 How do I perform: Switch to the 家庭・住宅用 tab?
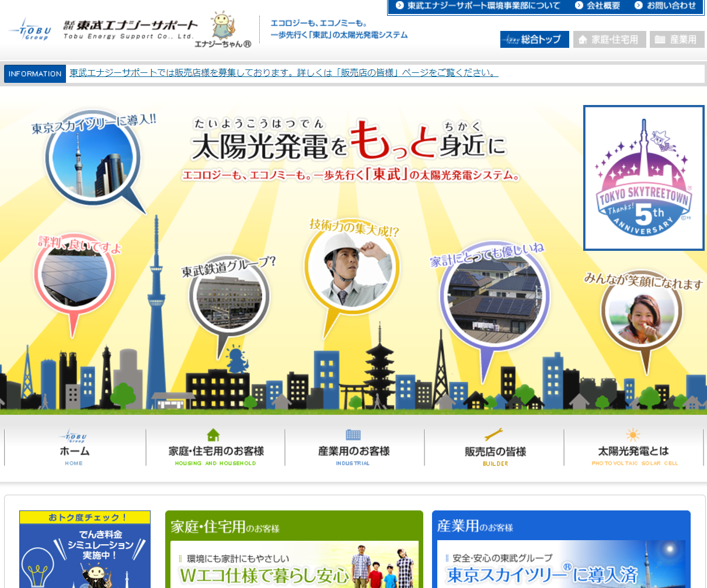coord(610,40)
